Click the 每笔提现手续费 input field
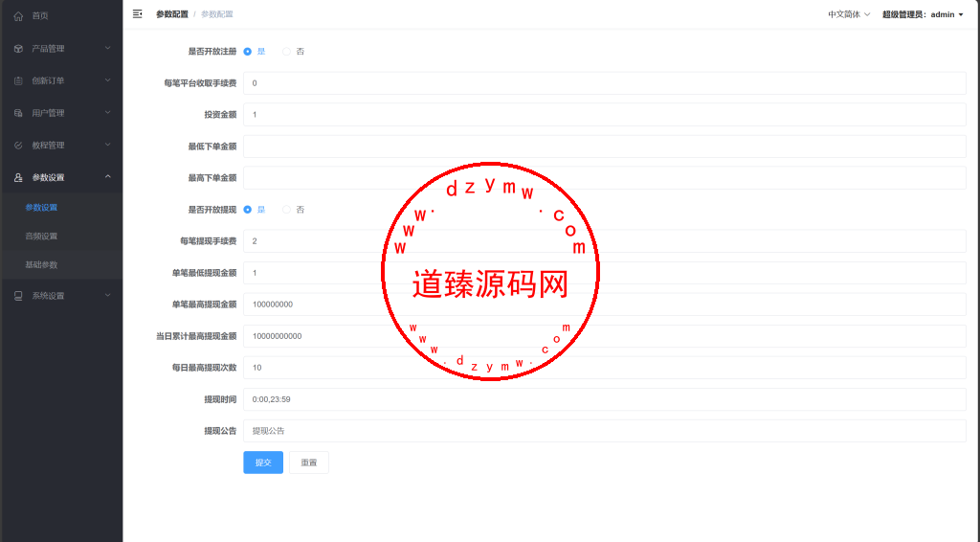Screen dimensions: 980x542 605,241
